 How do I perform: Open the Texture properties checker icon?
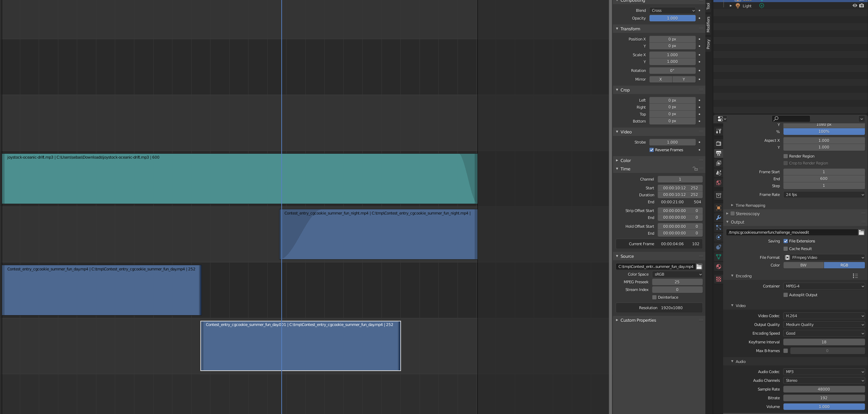(718, 279)
